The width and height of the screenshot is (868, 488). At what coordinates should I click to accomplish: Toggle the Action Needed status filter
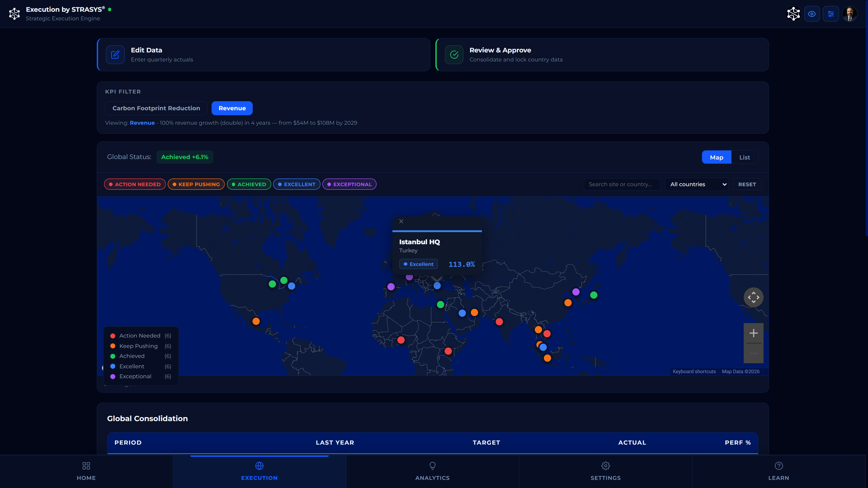point(135,184)
